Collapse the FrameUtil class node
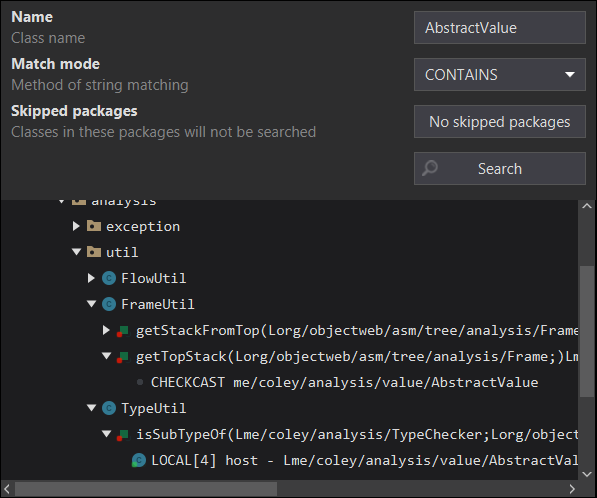Screen dimensions: 597x498 coord(91,303)
